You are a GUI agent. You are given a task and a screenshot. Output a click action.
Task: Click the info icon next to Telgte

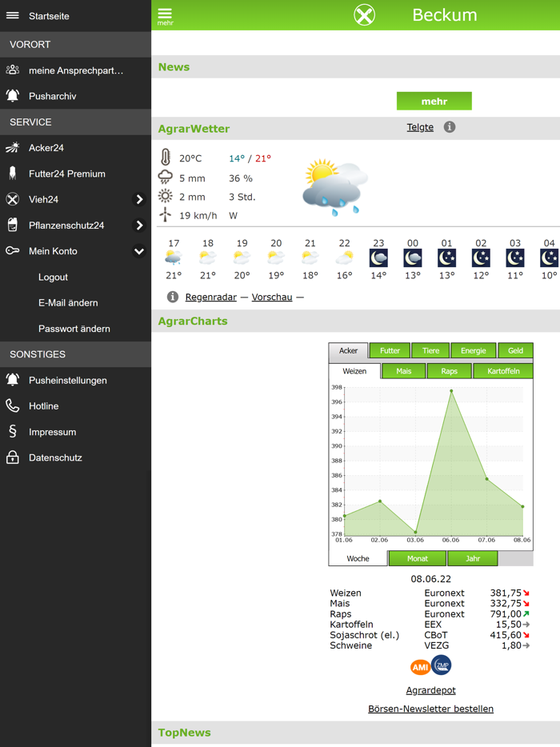(450, 127)
